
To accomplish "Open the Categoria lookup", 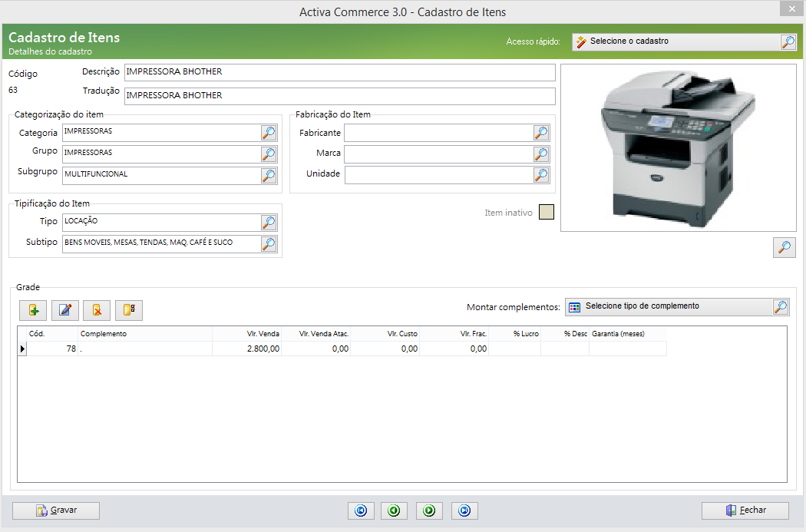I will [269, 133].
